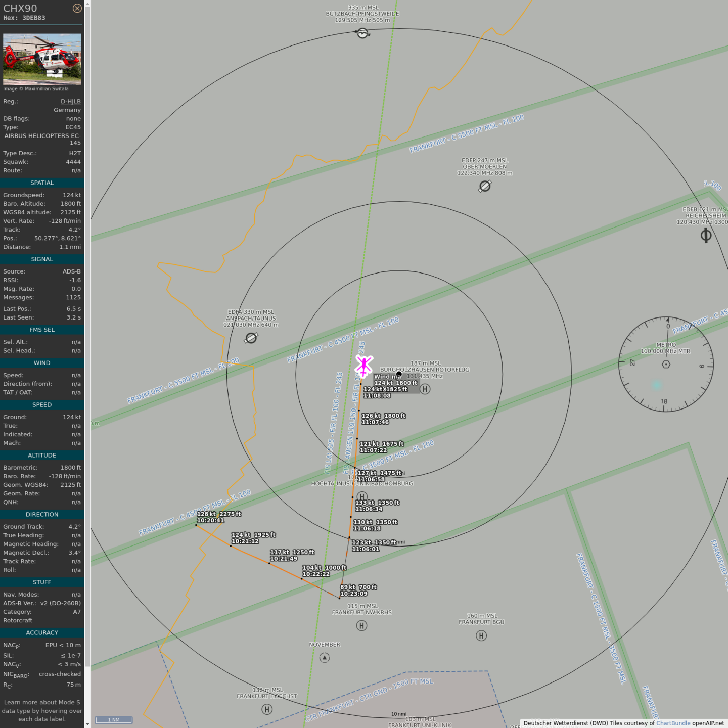
Task: Open the ChartBundle attribution link
Action: click(673, 723)
